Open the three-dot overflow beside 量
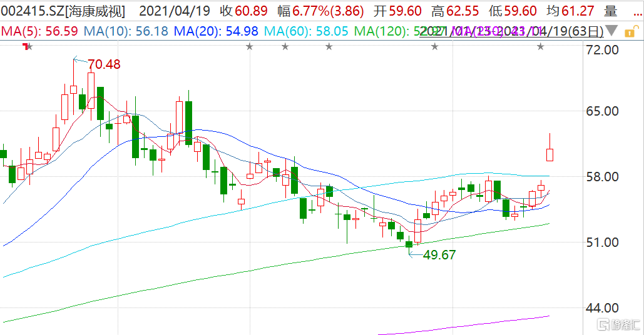The width and height of the screenshot is (644, 335). (637, 15)
